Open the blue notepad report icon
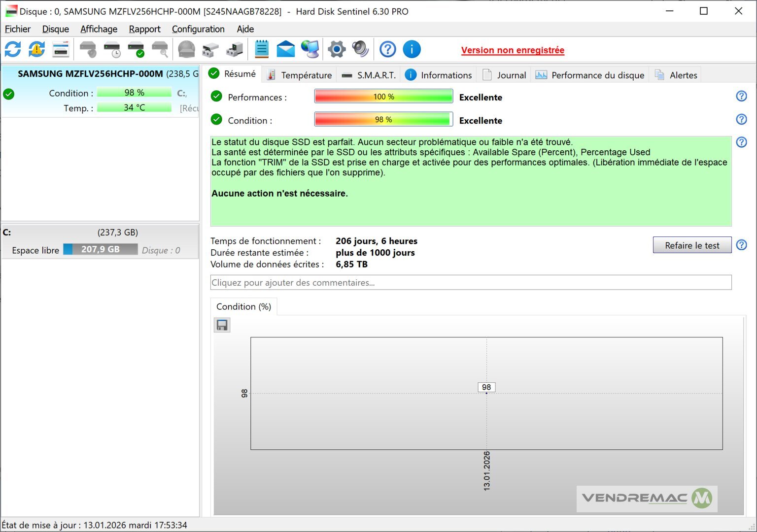Viewport: 757px width, 532px height. [262, 49]
